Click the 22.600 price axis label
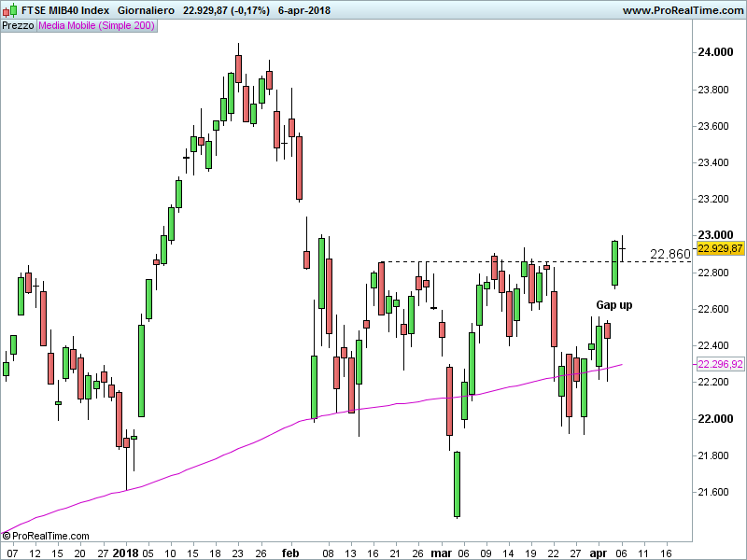The image size is (747, 560). (x=713, y=309)
